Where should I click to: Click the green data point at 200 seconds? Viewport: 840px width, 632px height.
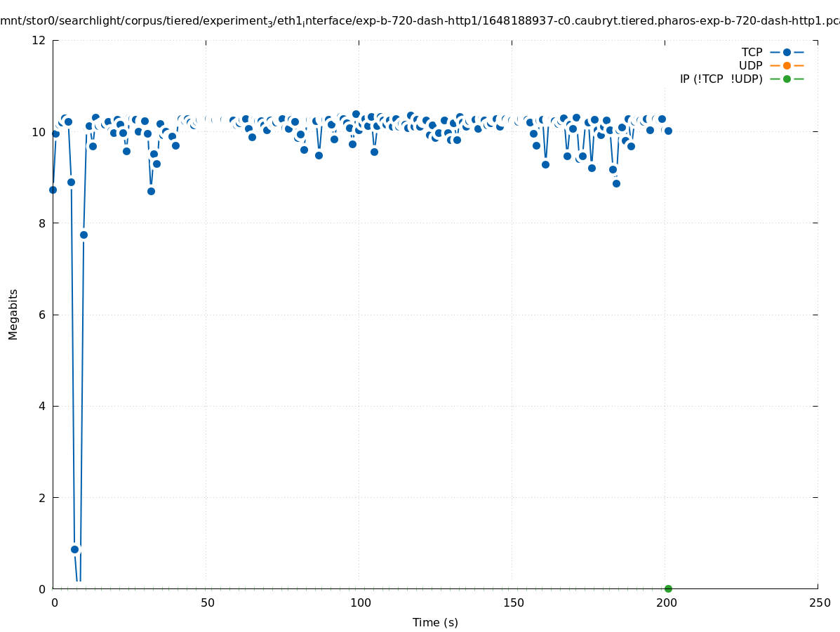click(x=668, y=588)
